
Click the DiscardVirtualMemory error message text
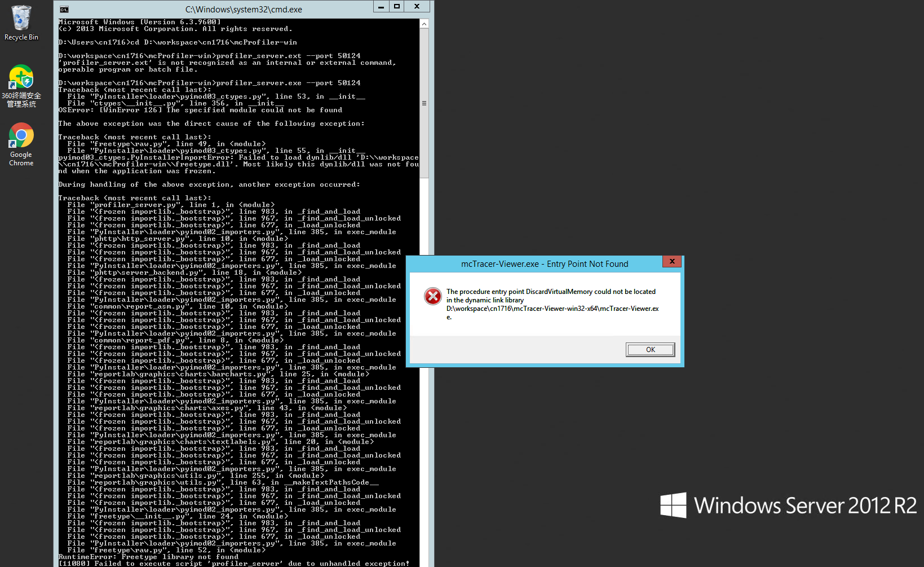(x=551, y=292)
